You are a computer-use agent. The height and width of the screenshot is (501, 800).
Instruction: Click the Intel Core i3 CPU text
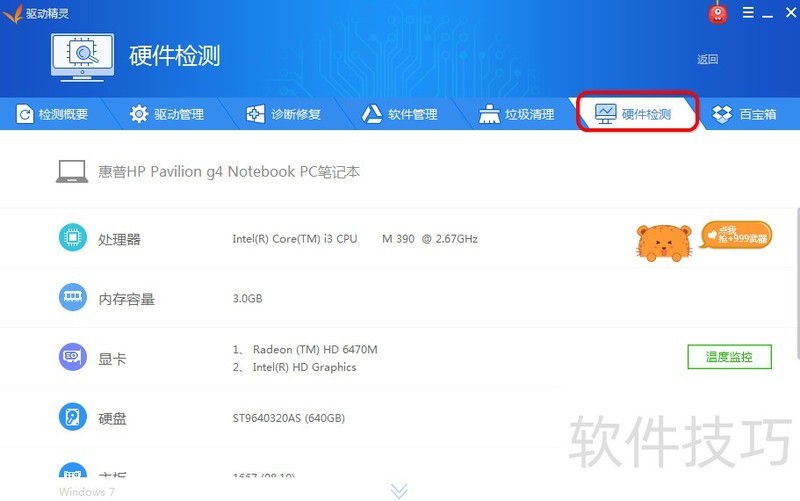355,239
